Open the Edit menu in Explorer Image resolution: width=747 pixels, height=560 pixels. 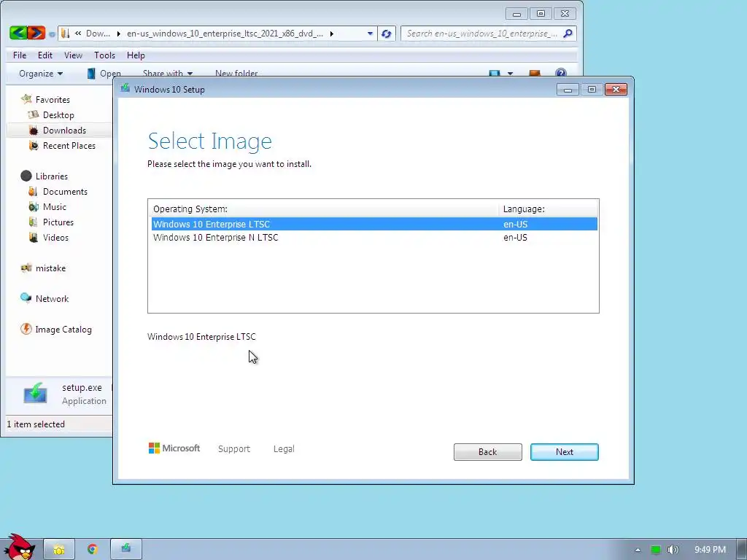pos(45,55)
